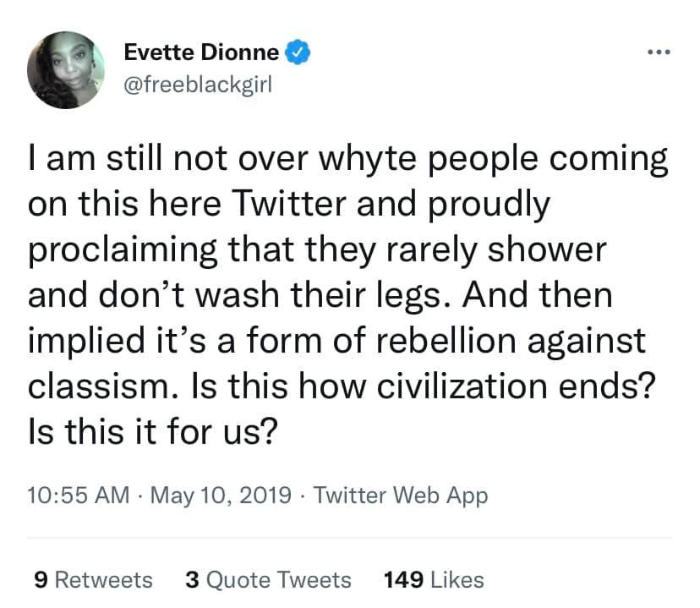700x608 pixels.
Task: Show the 149 Likes list
Action: click(x=433, y=579)
